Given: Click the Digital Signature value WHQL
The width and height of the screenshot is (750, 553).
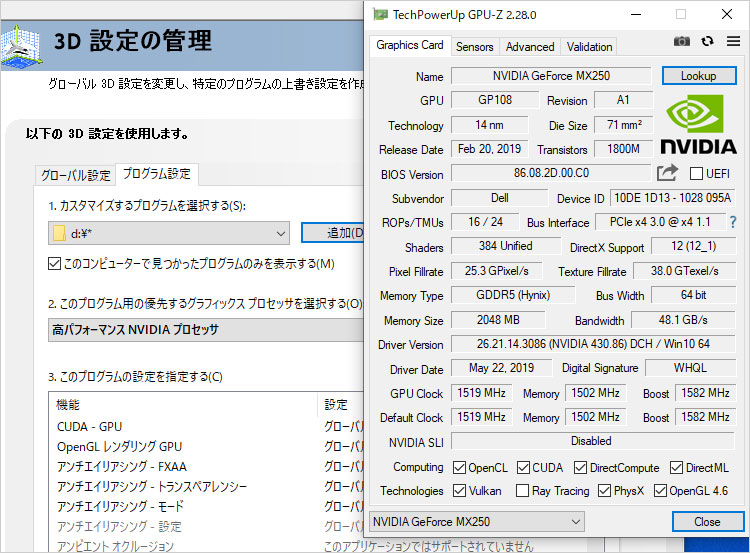Looking at the screenshot, I should point(690,368).
